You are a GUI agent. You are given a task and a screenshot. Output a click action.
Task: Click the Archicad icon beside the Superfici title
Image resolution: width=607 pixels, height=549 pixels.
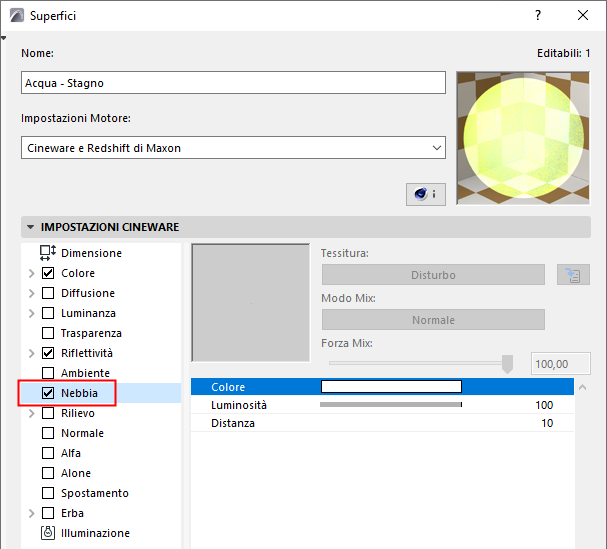(17, 16)
